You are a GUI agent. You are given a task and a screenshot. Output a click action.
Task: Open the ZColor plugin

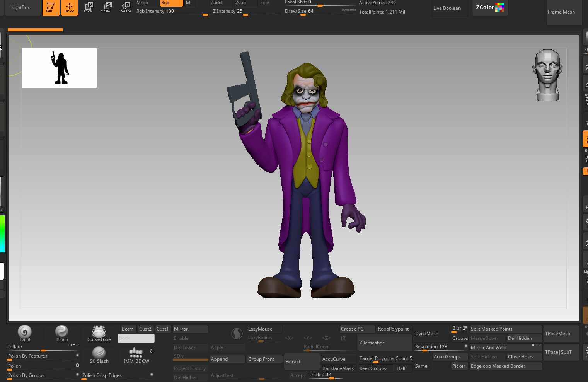[490, 7]
